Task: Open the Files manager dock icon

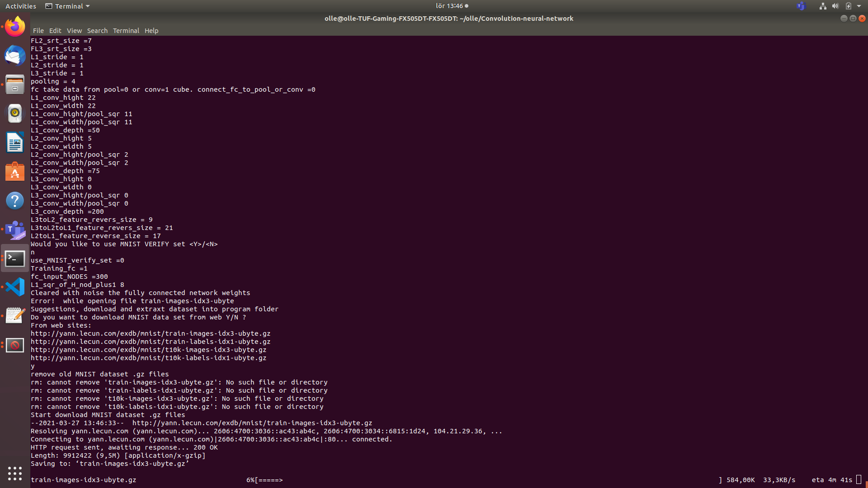Action: (15, 84)
